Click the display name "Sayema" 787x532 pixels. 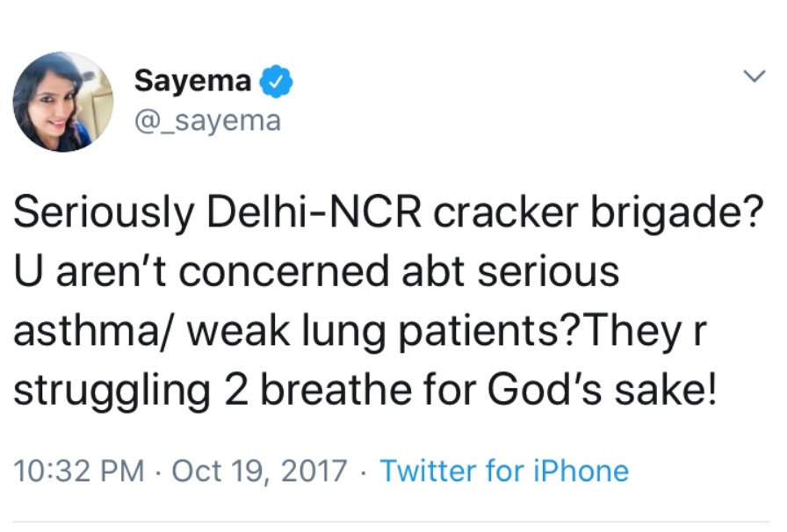[193, 82]
